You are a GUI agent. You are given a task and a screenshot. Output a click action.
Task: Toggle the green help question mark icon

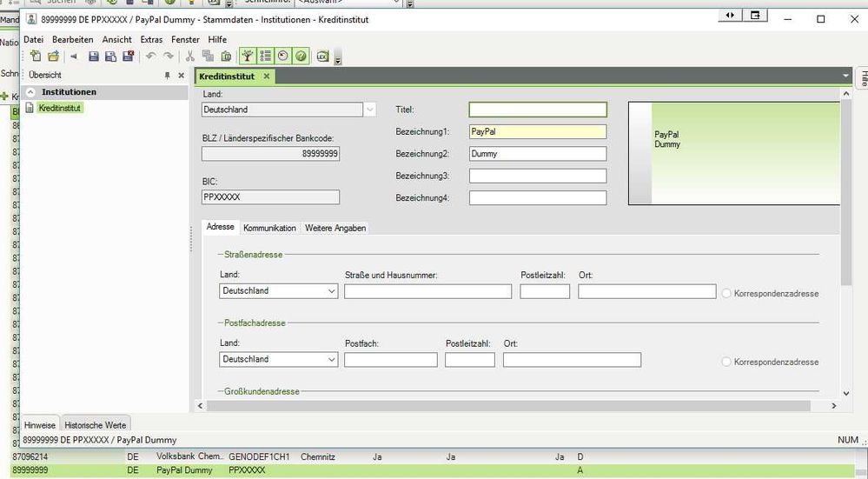click(301, 56)
